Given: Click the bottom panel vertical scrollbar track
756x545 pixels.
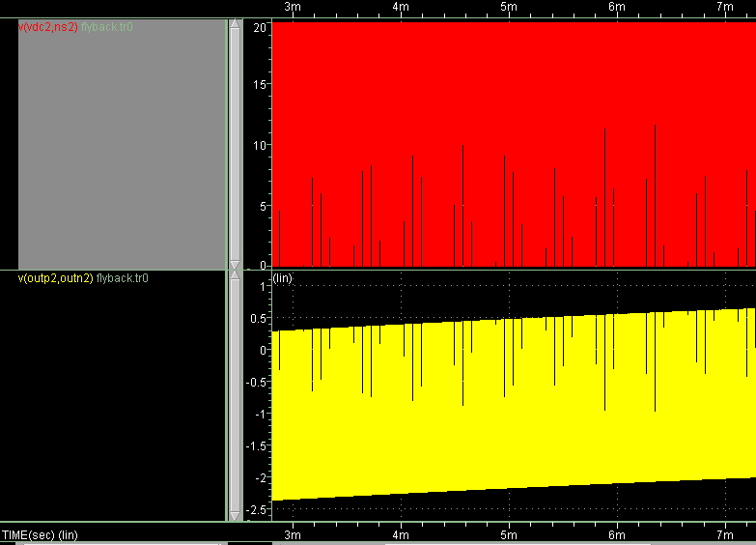Looking at the screenshot, I should point(235,395).
